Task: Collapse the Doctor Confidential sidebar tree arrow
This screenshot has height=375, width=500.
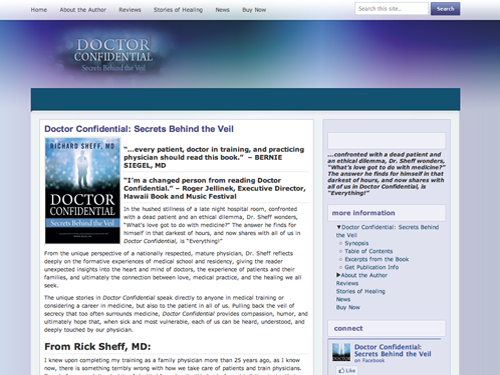Action: (x=338, y=227)
